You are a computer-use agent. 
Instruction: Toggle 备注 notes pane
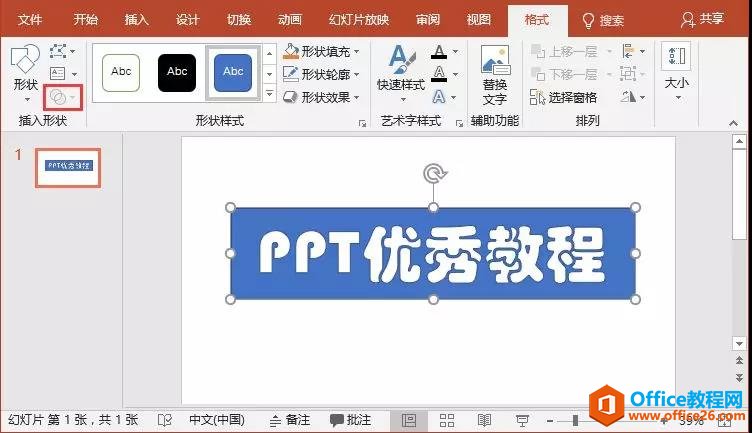290,421
